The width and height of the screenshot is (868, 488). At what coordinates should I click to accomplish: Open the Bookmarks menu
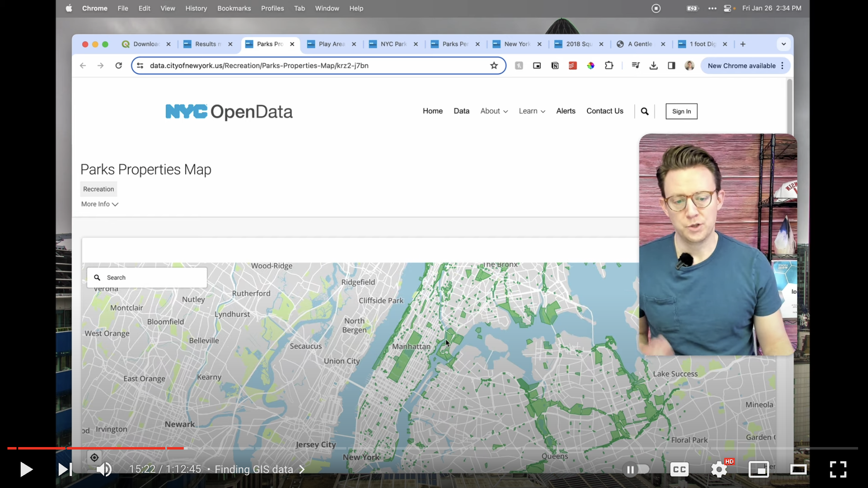tap(234, 8)
